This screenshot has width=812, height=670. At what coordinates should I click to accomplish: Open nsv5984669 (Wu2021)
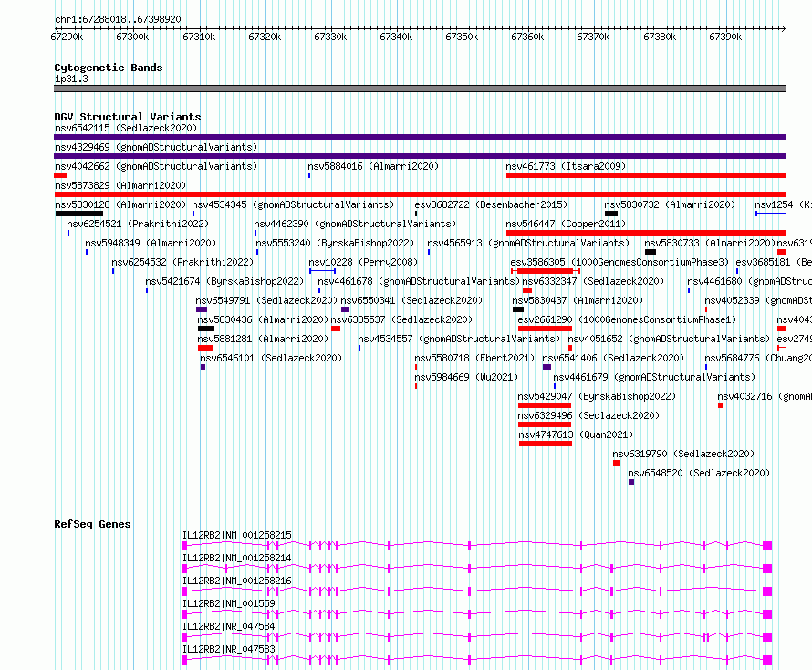tap(466, 377)
